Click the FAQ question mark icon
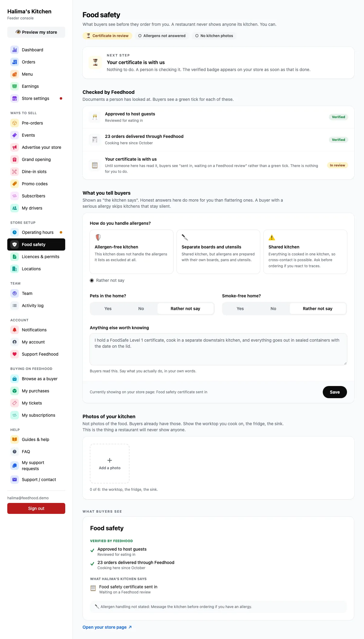 15,452
